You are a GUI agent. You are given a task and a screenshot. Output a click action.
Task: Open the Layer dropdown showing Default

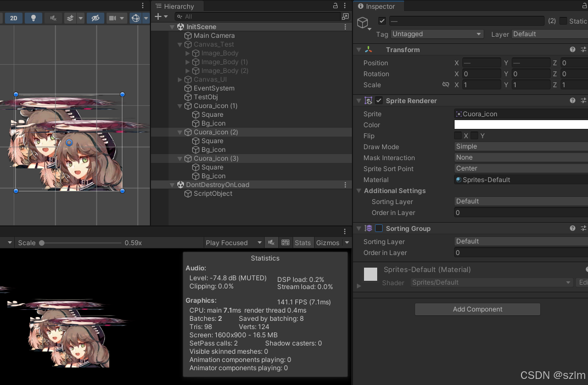(550, 34)
